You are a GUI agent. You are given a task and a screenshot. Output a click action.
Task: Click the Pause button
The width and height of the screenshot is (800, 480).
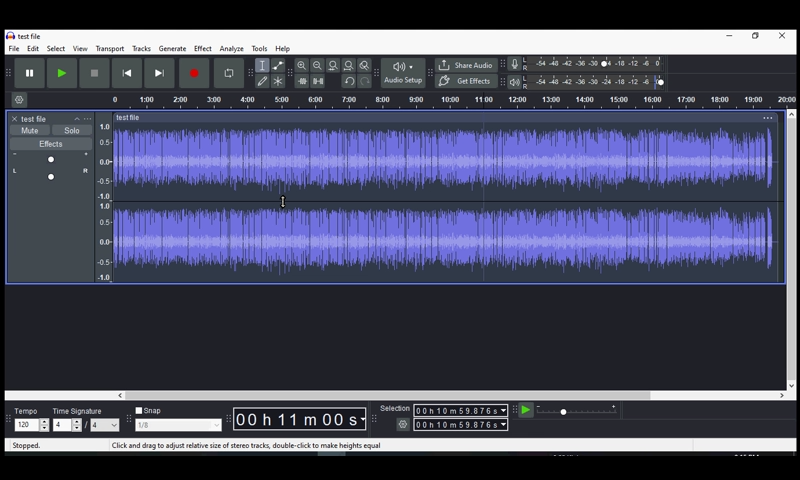coord(30,73)
